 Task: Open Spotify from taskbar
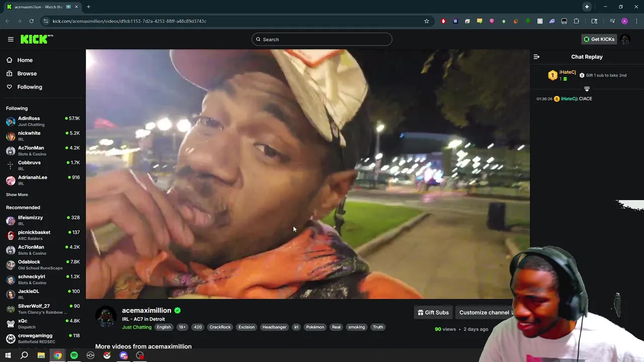[x=74, y=355]
